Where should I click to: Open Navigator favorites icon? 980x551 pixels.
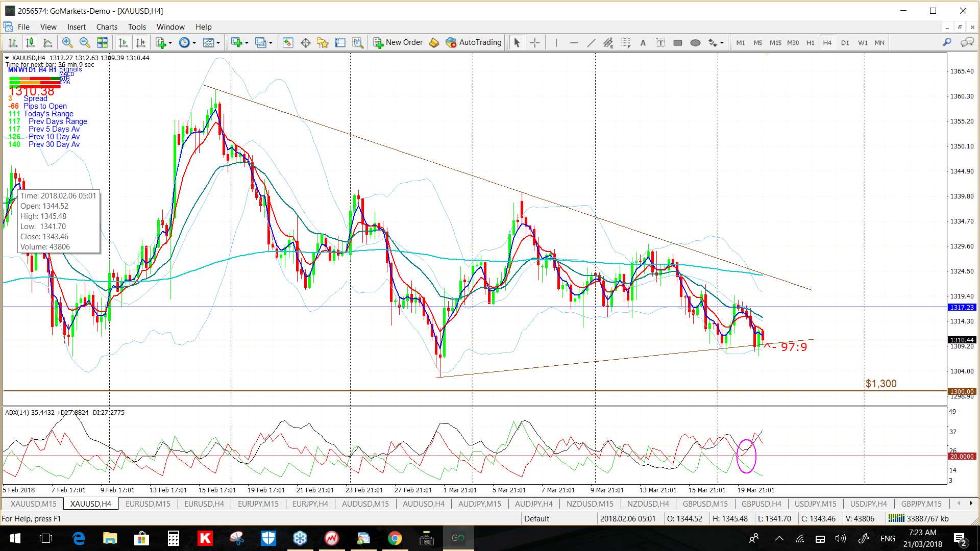tap(323, 43)
